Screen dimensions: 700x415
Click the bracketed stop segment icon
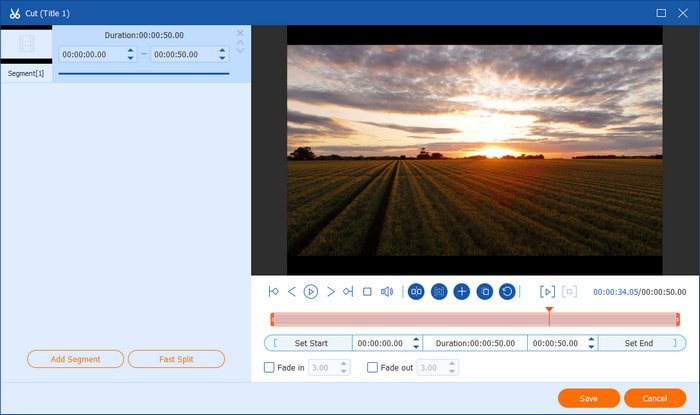pyautogui.click(x=569, y=292)
